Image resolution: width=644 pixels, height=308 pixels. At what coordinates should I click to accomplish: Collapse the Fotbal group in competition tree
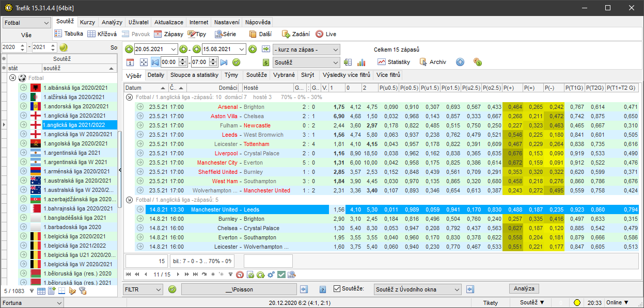(12, 78)
